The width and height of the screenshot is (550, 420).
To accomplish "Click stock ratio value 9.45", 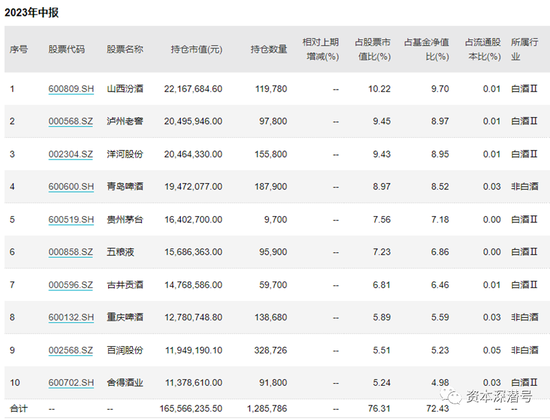I will (x=382, y=121).
